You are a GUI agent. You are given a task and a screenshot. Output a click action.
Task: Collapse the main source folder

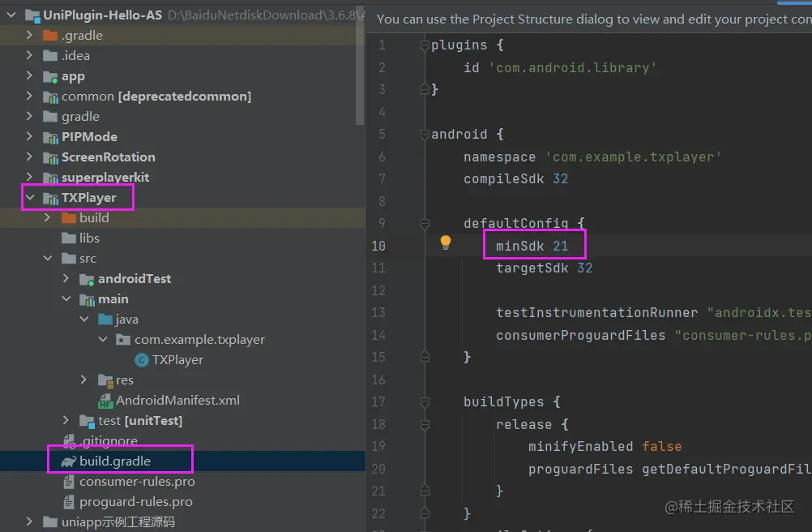coord(66,299)
